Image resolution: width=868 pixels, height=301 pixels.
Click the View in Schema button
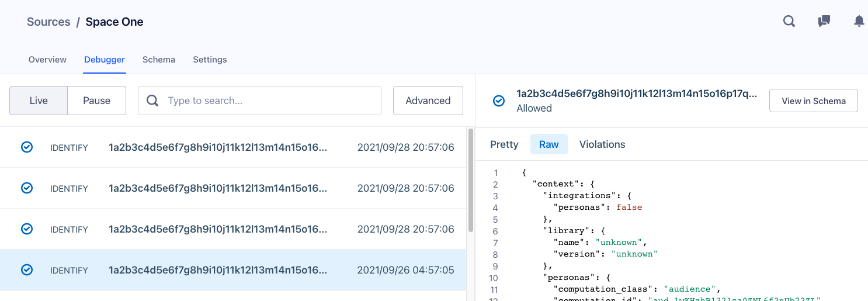pos(813,101)
